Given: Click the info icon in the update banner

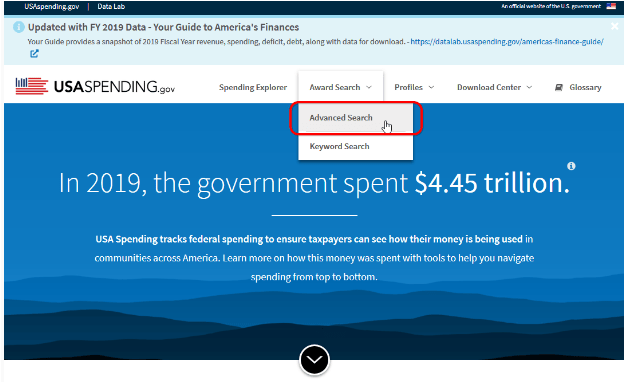Looking at the screenshot, I should [18, 27].
